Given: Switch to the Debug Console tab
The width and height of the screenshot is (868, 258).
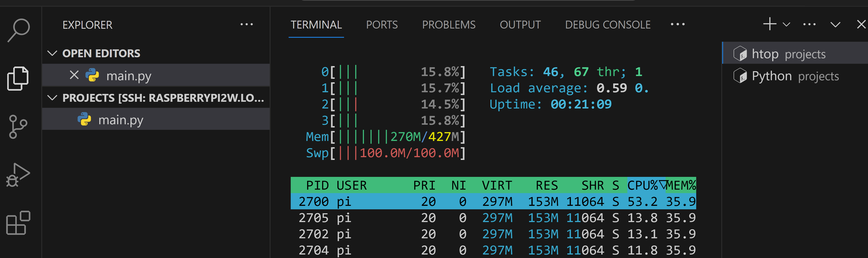Looking at the screenshot, I should pyautogui.click(x=608, y=25).
